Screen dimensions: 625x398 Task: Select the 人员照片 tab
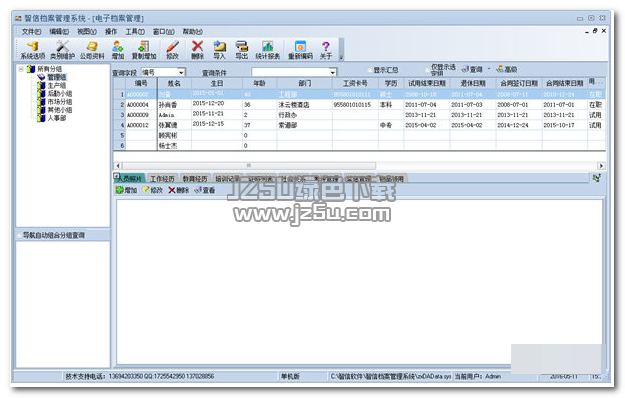(130, 179)
